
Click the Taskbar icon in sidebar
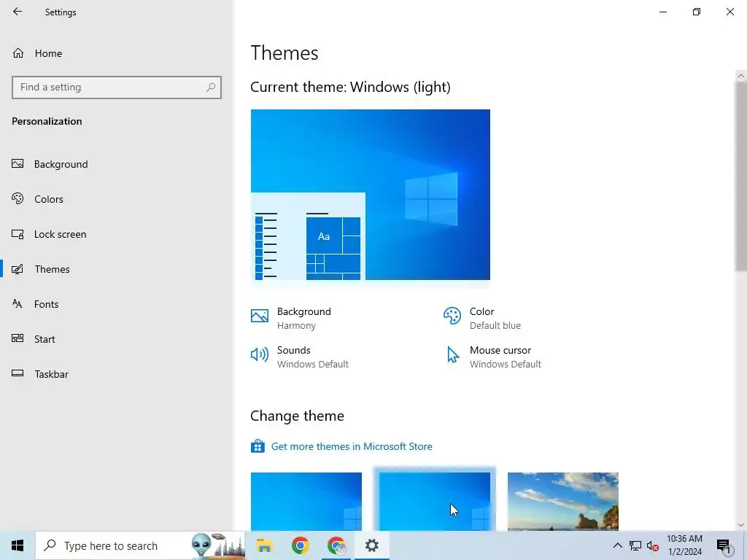click(x=18, y=373)
